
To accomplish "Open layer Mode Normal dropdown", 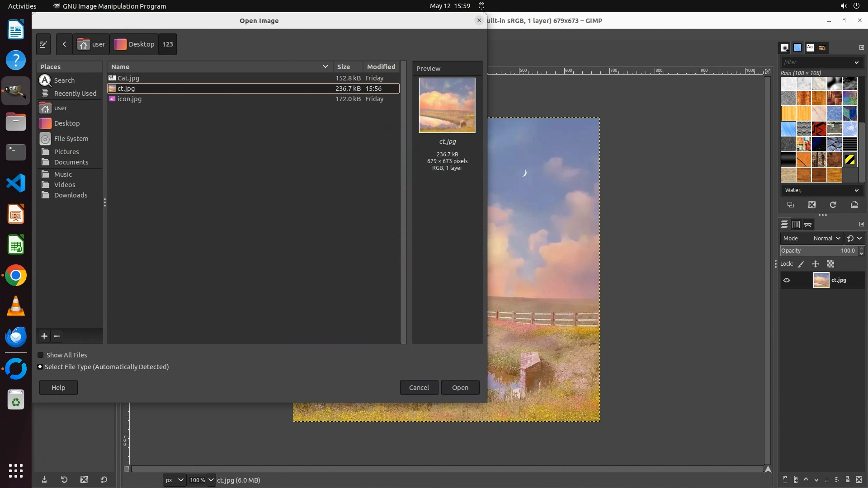I will (x=826, y=238).
